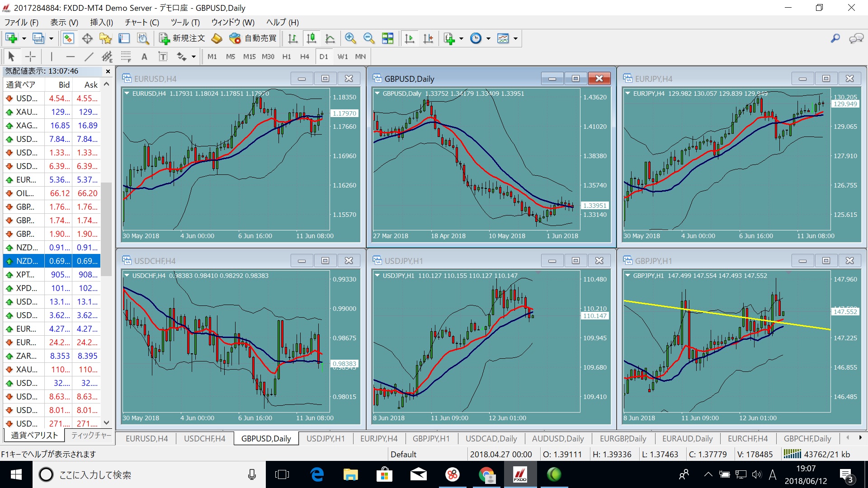Select the crosshair tool

click(30, 56)
